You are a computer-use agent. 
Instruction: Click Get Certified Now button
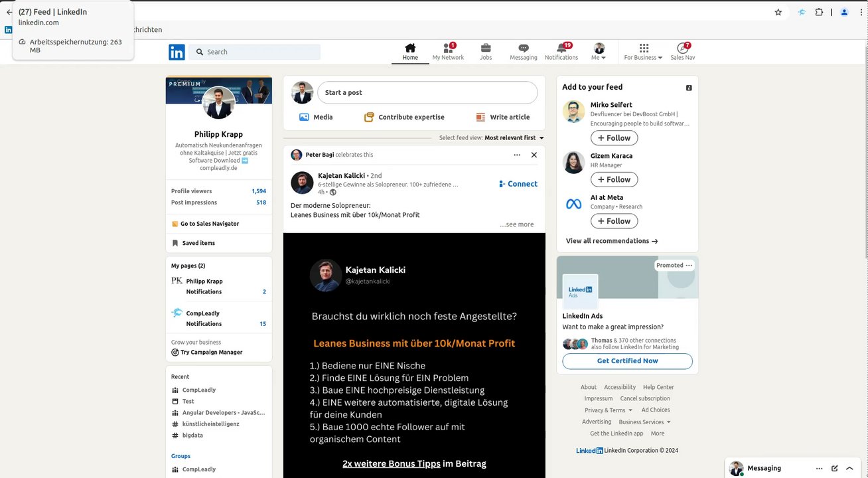click(x=627, y=361)
